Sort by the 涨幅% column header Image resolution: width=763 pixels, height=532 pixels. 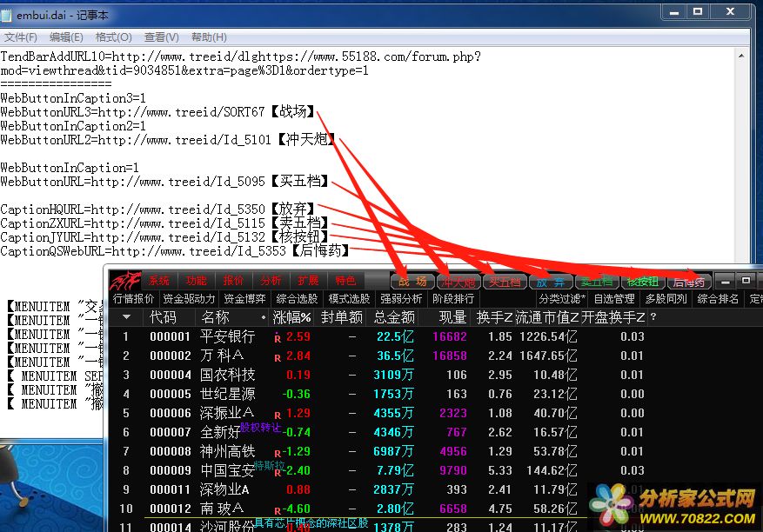(292, 317)
